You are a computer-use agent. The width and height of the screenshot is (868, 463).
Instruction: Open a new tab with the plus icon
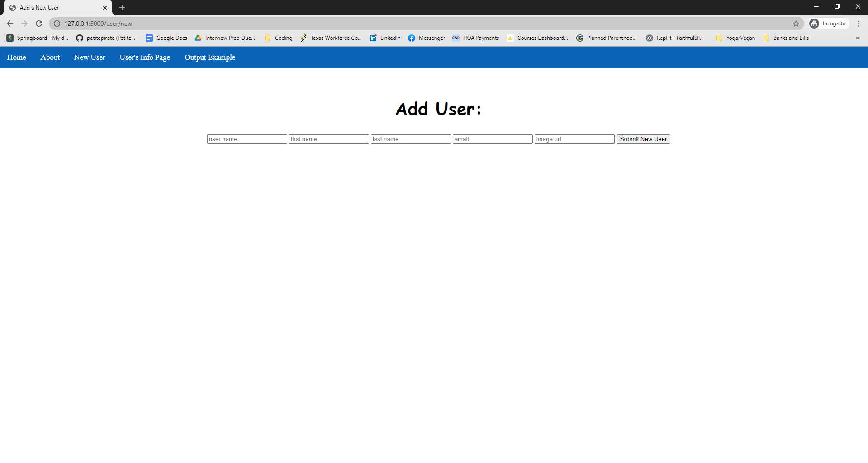point(122,8)
